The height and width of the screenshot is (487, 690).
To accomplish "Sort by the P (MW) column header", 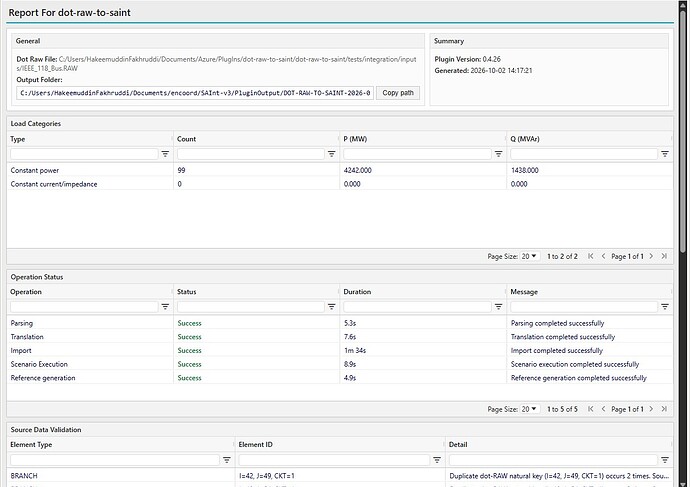I will 355,139.
